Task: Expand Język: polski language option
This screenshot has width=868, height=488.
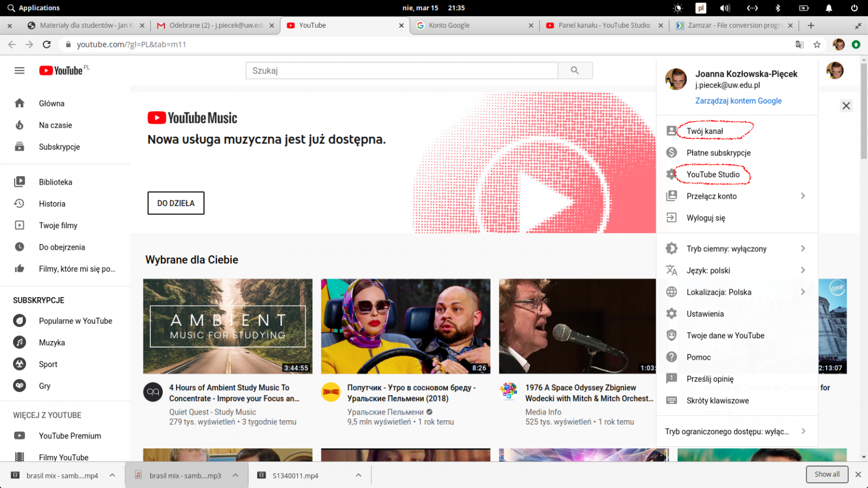Action: pyautogui.click(x=737, y=270)
